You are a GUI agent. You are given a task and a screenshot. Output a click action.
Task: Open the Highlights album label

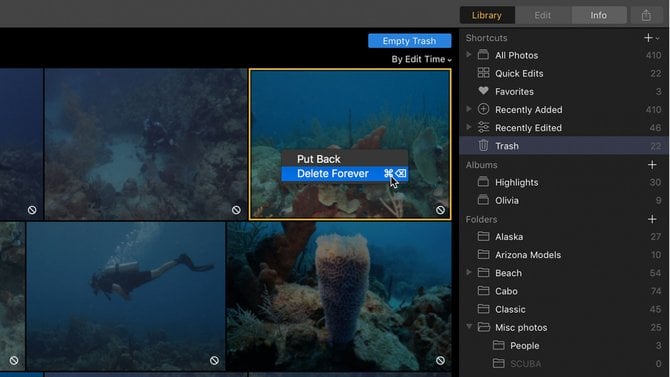(517, 183)
